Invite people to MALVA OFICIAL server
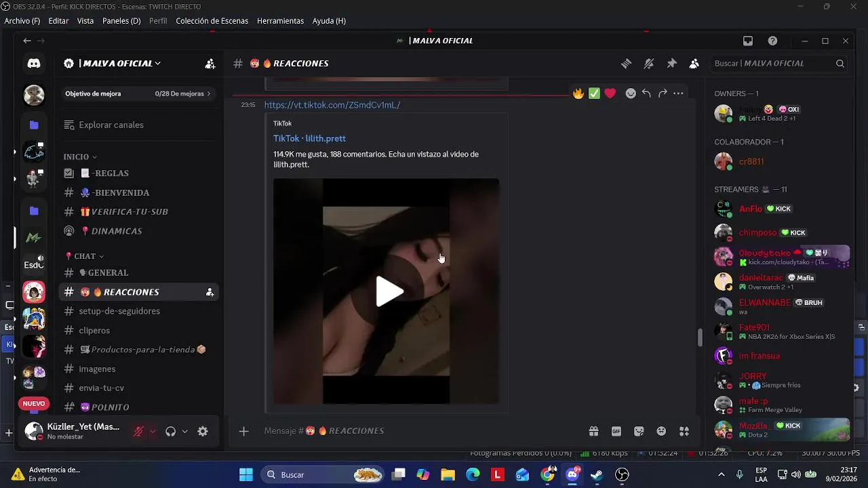 pyautogui.click(x=210, y=64)
